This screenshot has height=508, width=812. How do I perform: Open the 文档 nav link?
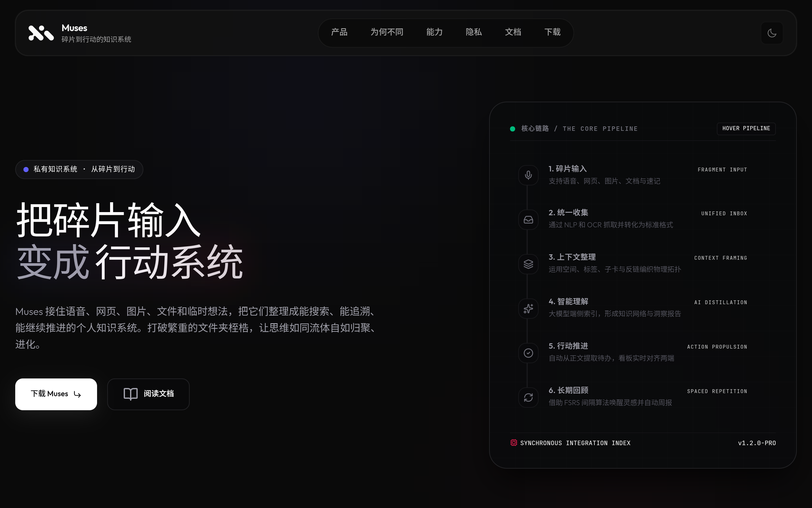tap(513, 32)
